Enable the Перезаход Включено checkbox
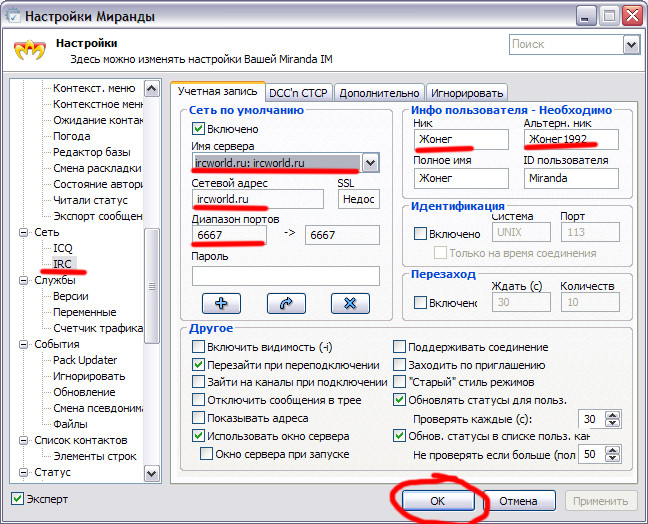 tap(420, 302)
